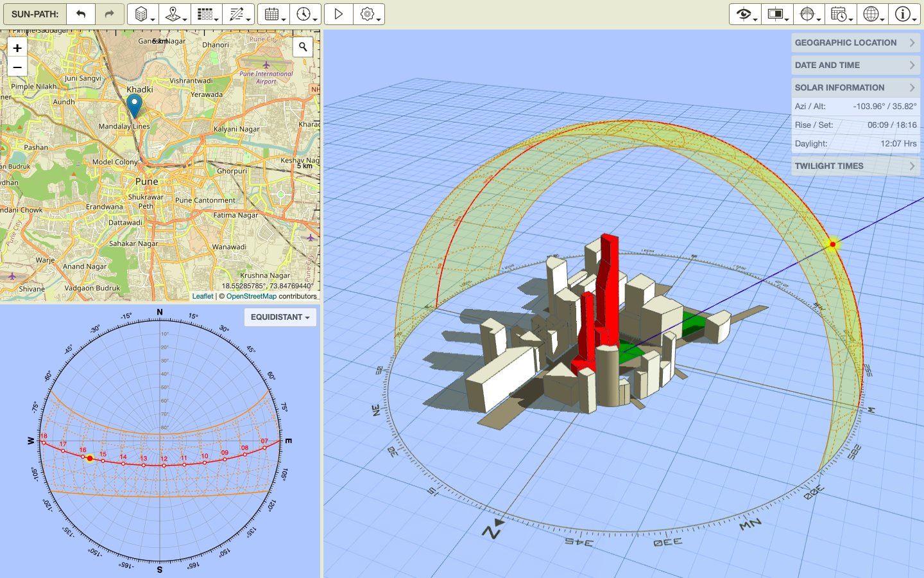Click the Khadki label on the map
924x578 pixels.
tap(140, 89)
